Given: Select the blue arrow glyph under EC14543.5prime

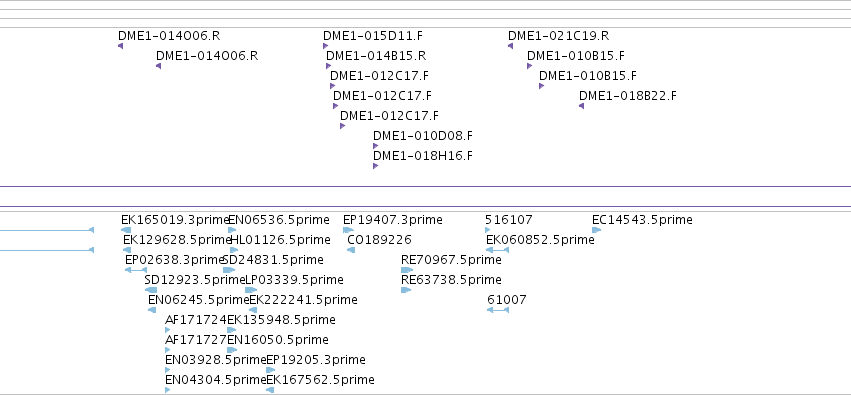Looking at the screenshot, I should [x=596, y=230].
